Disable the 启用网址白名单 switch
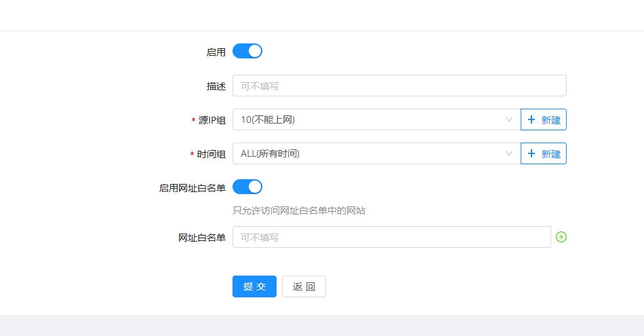The image size is (644, 336). [247, 187]
